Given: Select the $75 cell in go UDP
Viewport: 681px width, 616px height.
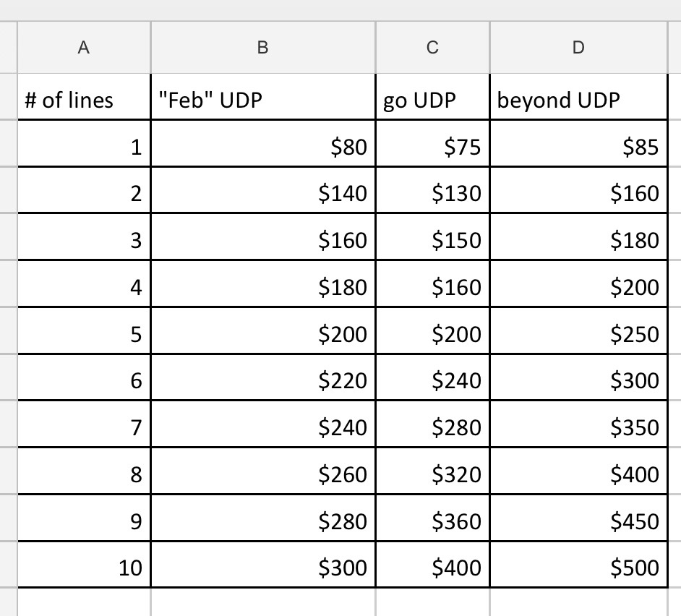Looking at the screenshot, I should 432,147.
